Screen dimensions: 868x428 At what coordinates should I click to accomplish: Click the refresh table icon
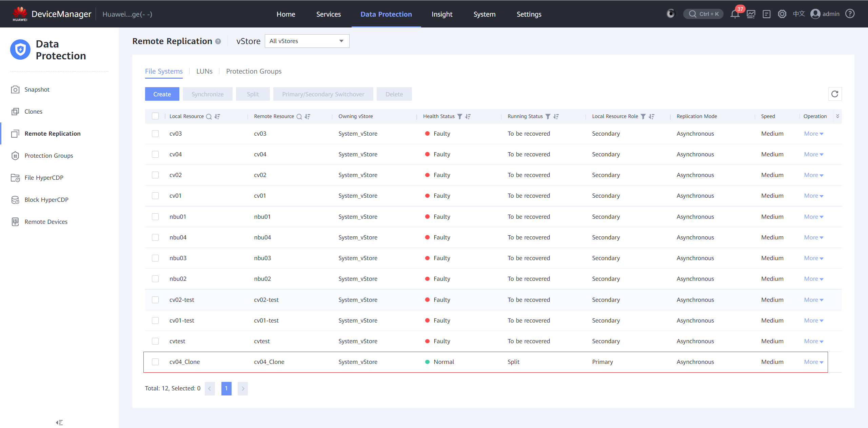point(835,94)
